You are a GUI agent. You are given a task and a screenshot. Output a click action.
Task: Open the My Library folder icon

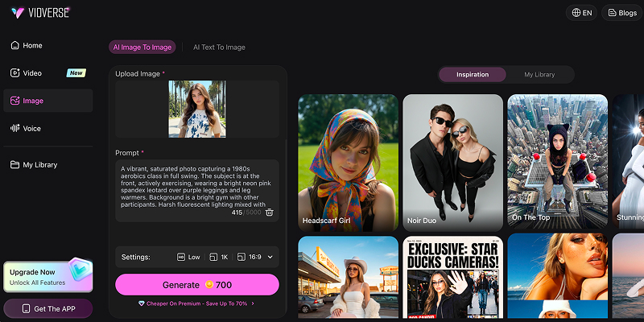(14, 165)
